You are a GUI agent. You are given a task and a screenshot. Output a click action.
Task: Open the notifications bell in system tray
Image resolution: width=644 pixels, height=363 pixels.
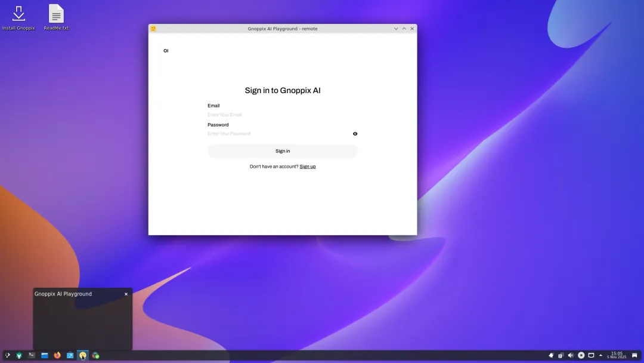(x=551, y=355)
